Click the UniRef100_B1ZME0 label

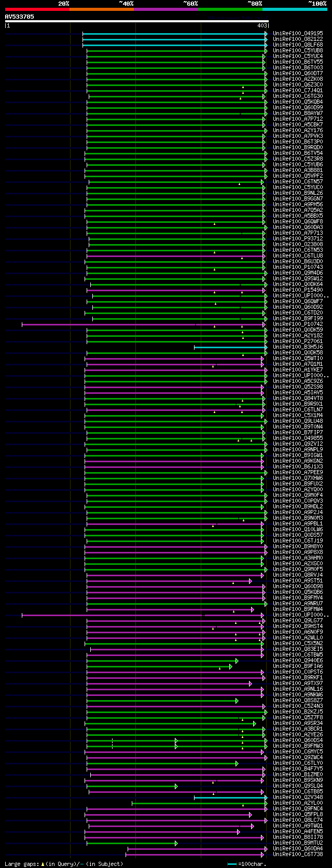[298, 774]
